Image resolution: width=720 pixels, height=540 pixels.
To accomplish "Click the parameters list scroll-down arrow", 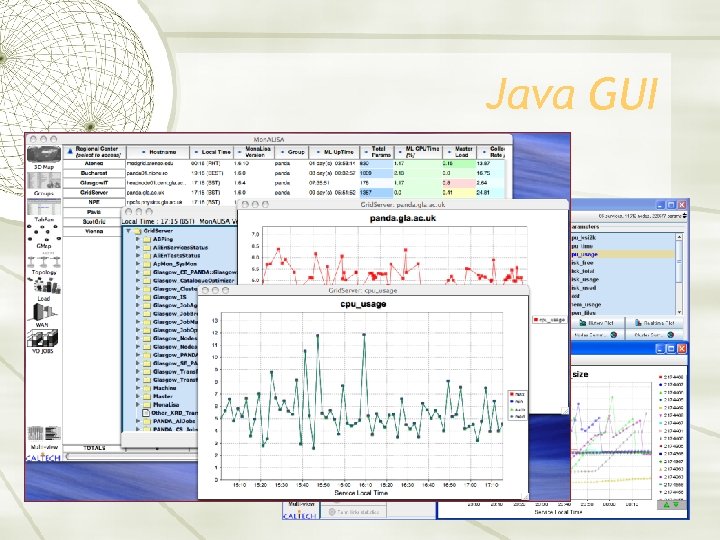I will pyautogui.click(x=679, y=312).
